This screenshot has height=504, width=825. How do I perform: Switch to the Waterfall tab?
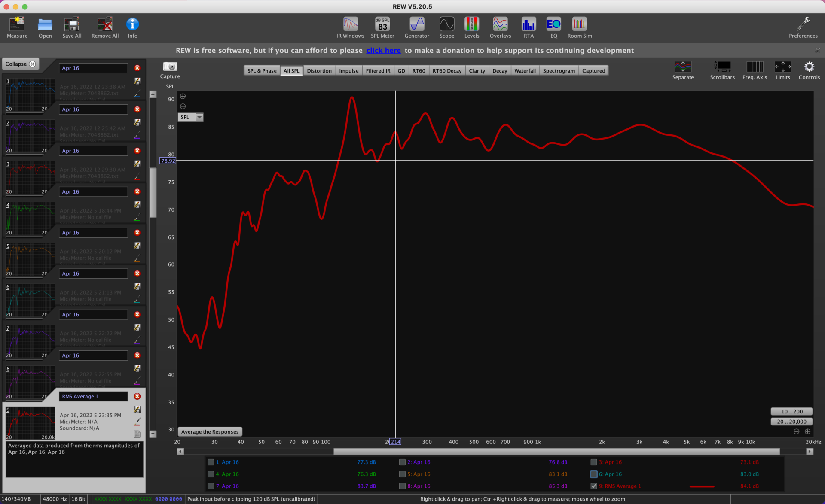point(525,71)
